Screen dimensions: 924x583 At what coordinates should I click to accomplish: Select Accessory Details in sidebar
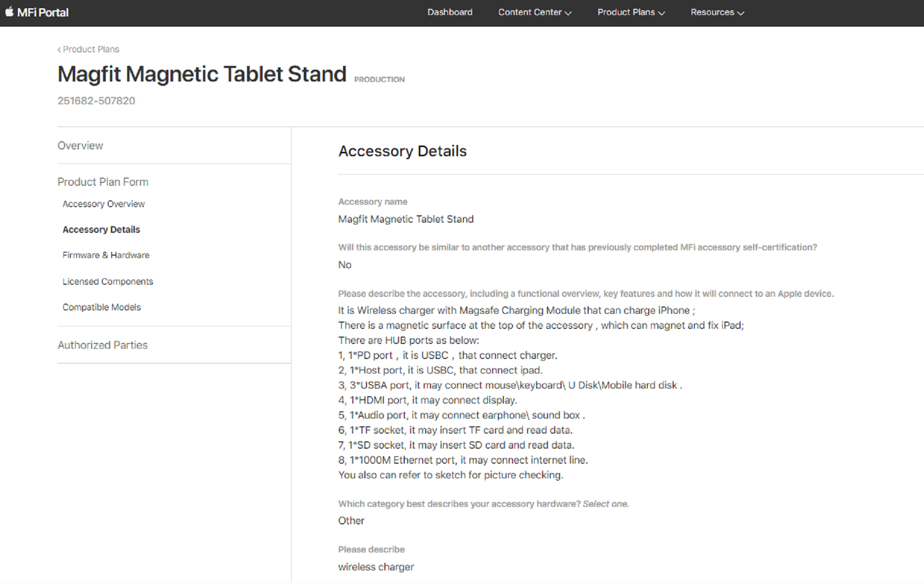point(101,229)
